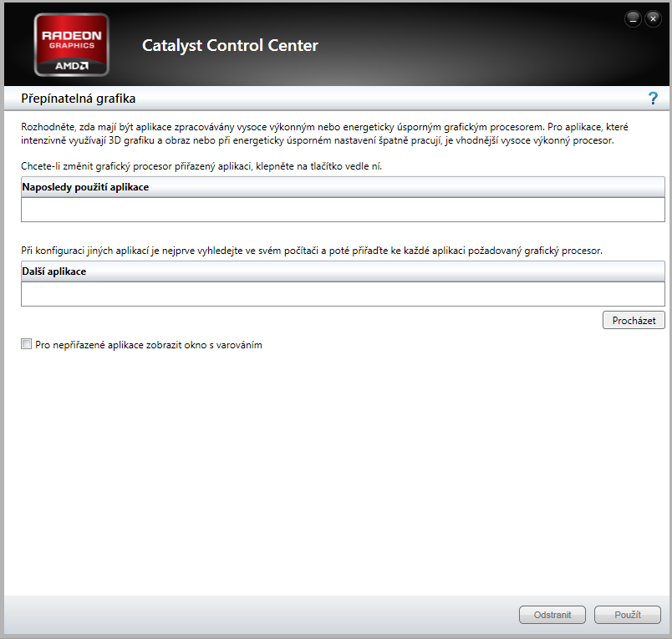Click the paragraph starting 'Rozhodněte, zda mají'

[324, 134]
